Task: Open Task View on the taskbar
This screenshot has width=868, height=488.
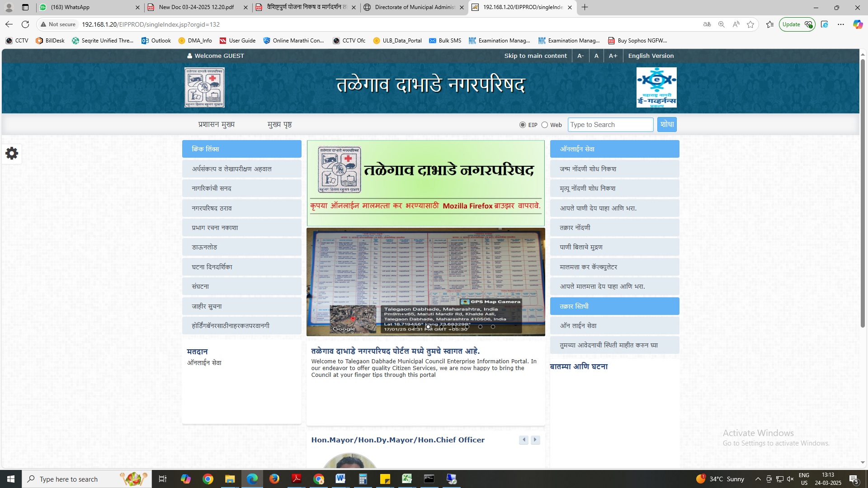Action: pos(163,479)
